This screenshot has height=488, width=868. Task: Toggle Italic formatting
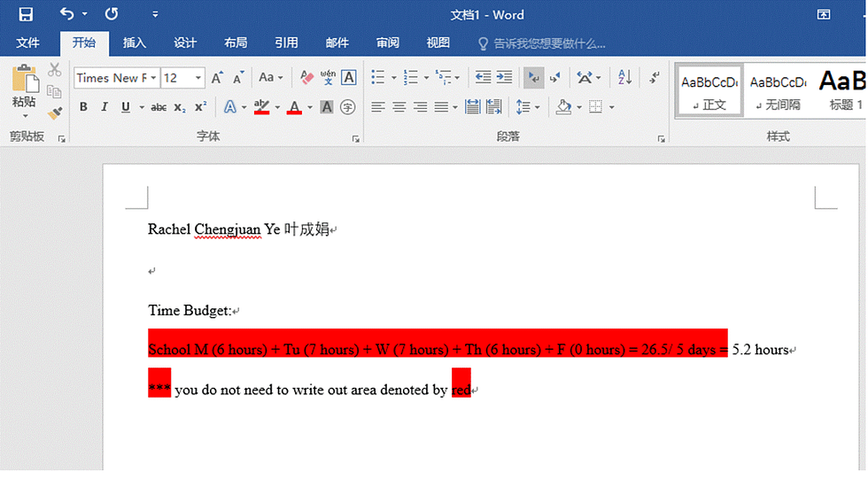point(105,107)
